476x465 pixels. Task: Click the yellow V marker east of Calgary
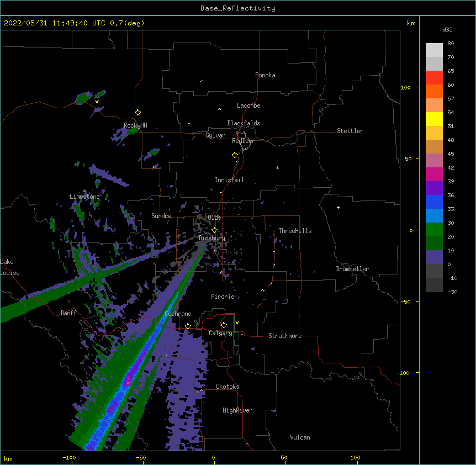[x=237, y=323]
